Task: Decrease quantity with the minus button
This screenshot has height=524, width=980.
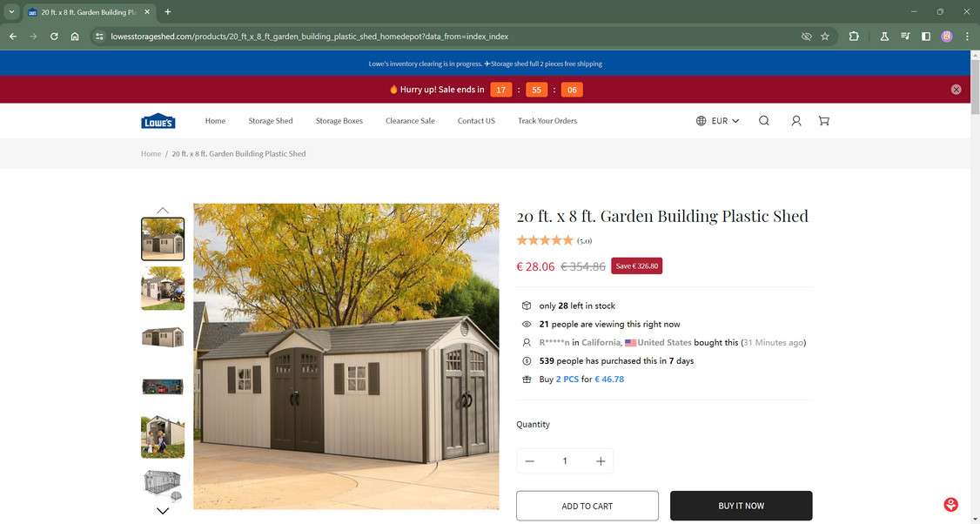Action: [529, 460]
